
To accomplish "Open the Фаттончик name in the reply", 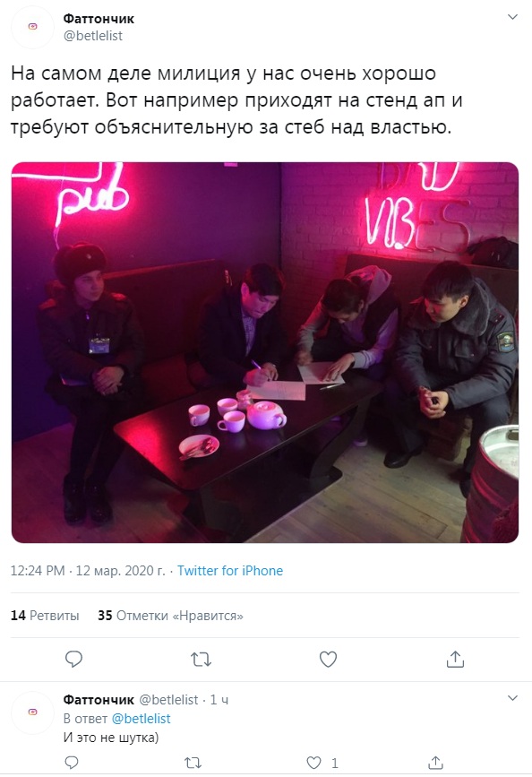I will (99, 700).
